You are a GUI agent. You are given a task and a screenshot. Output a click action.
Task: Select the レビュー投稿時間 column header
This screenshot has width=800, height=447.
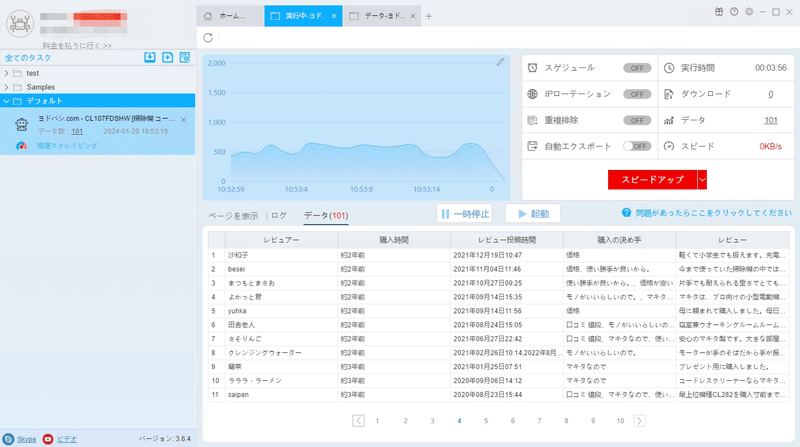507,240
